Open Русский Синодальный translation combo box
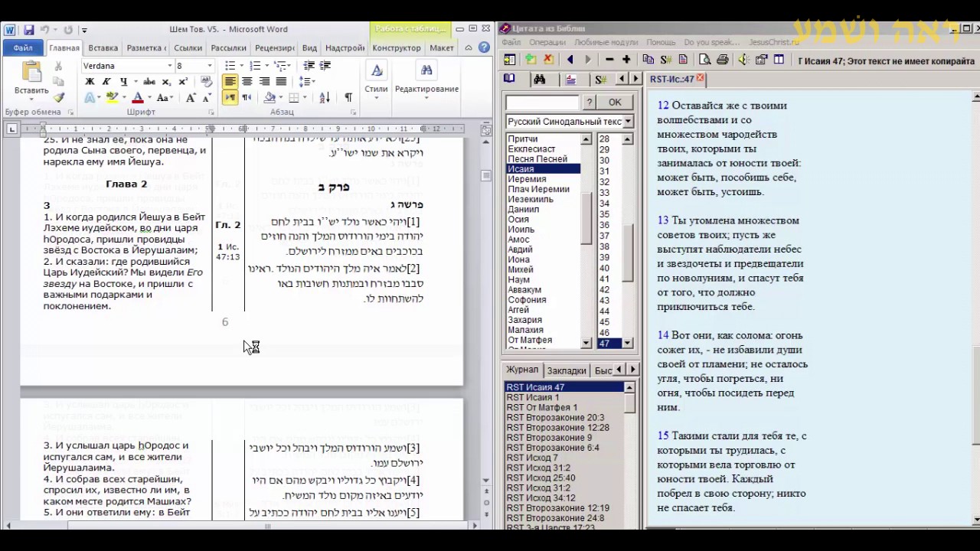980x551 pixels. click(x=569, y=122)
